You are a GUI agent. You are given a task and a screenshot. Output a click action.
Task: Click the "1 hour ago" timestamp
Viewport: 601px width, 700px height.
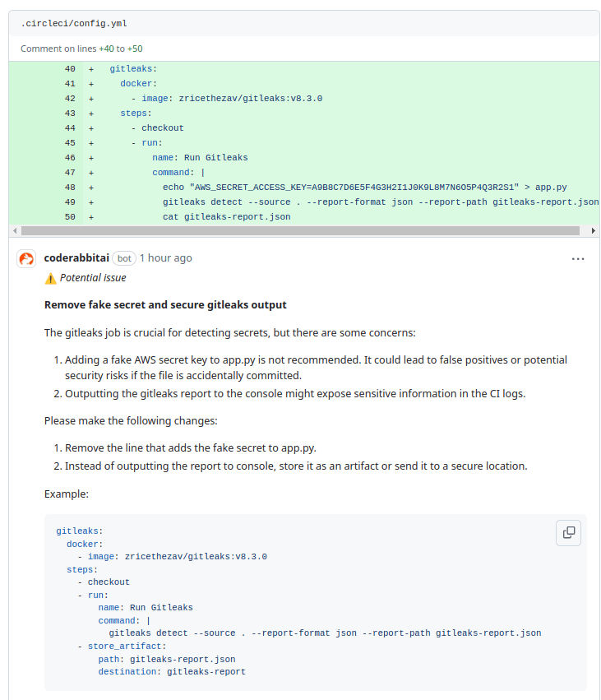pyautogui.click(x=165, y=258)
